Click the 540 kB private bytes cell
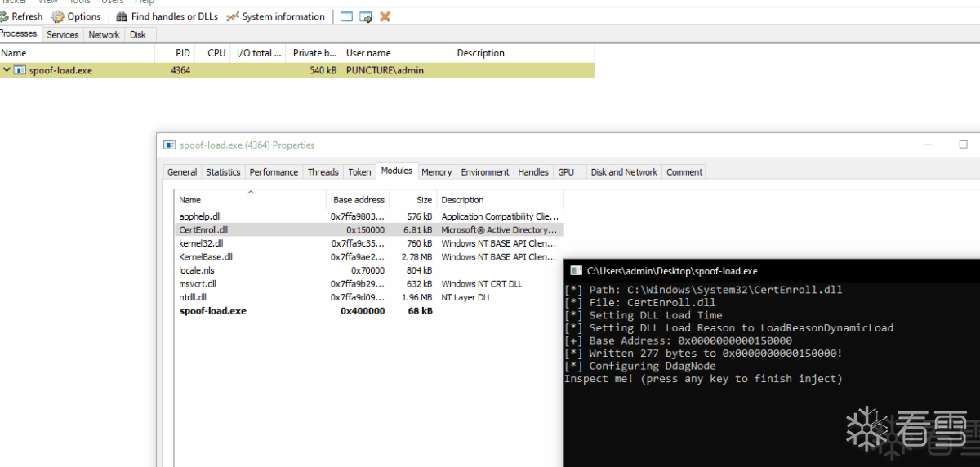 tap(323, 70)
